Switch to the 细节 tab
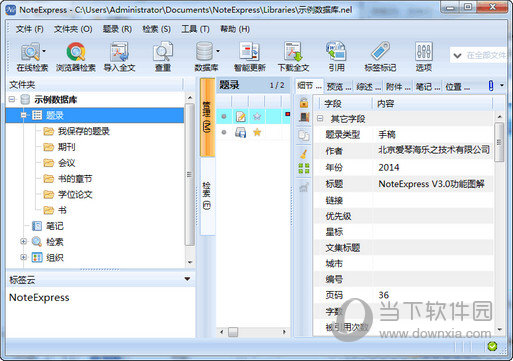The image size is (513, 361). coord(309,86)
